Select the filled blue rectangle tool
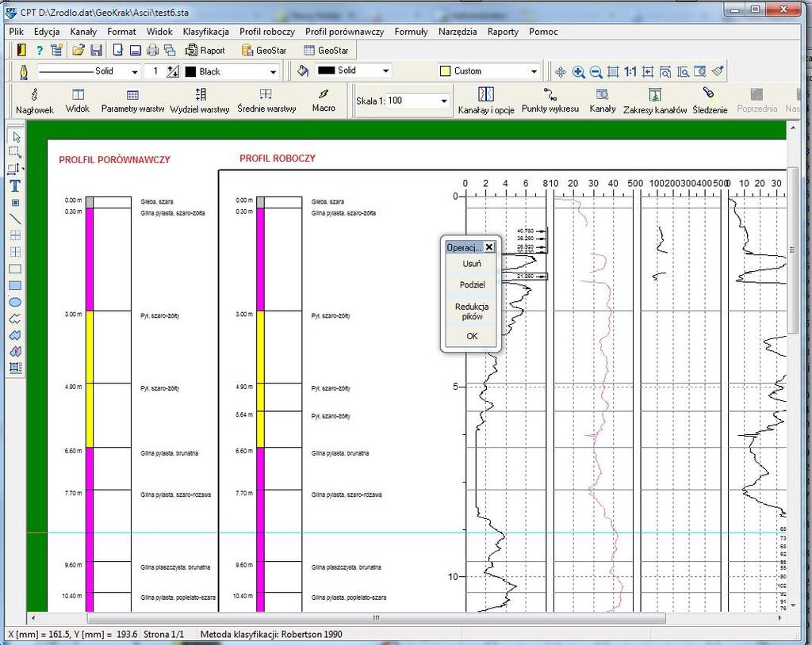This screenshot has width=812, height=645. pyautogui.click(x=15, y=285)
